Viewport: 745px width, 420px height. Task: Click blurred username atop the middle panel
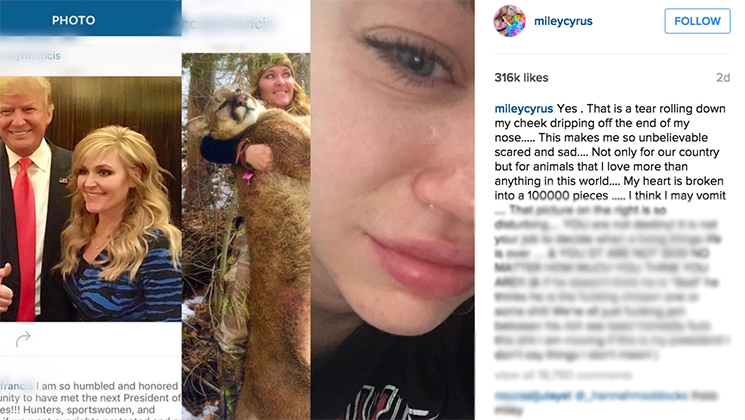click(228, 23)
